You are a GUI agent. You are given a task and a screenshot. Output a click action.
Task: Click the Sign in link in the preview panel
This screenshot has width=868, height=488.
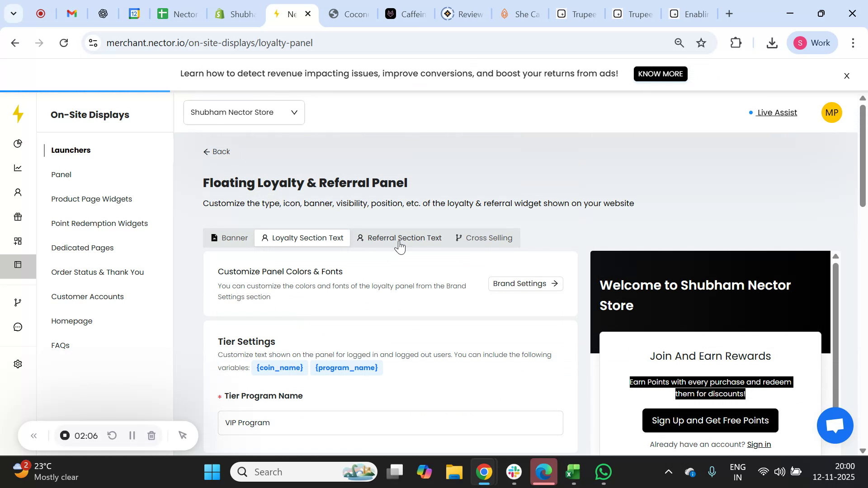click(759, 444)
